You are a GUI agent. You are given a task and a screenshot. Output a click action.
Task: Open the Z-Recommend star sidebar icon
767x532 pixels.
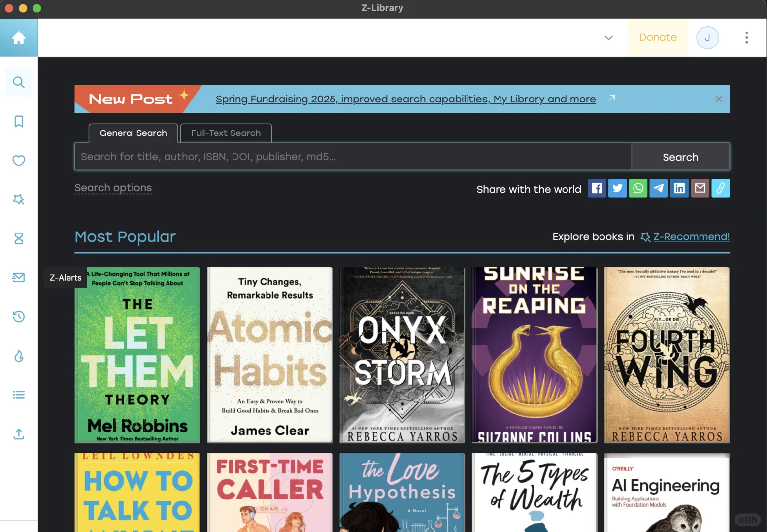(x=19, y=199)
